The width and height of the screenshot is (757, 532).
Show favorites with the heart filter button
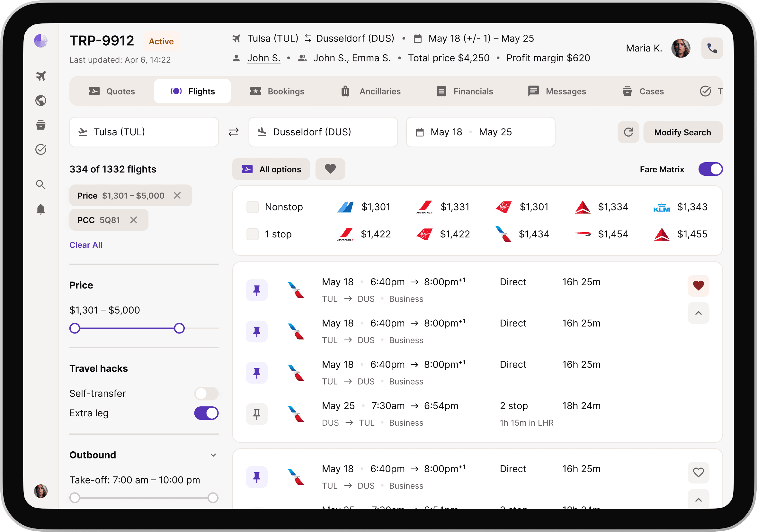click(330, 169)
